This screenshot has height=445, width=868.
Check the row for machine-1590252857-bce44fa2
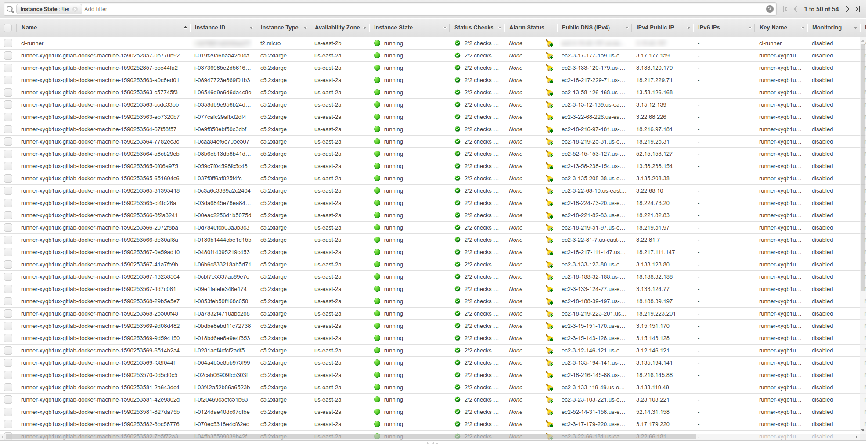tap(8, 68)
